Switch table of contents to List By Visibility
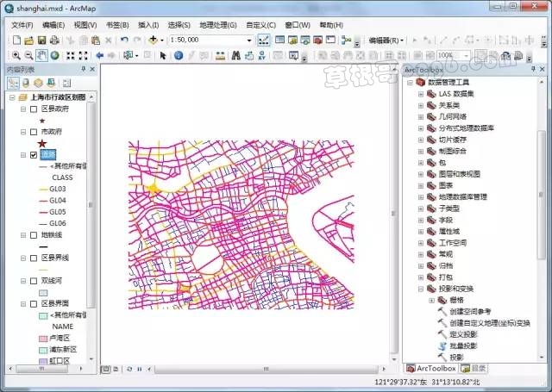552x392 pixels. pyautogui.click(x=38, y=83)
